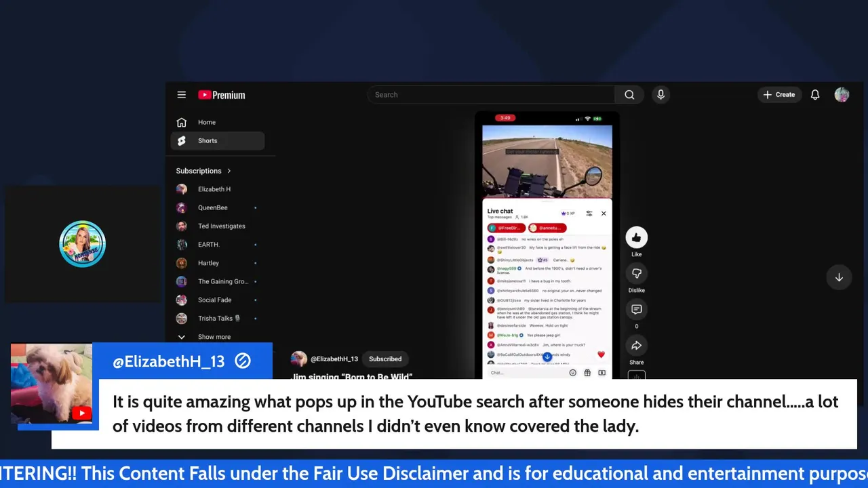Click the Like thumbs-up button
Image resolution: width=868 pixels, height=488 pixels.
click(x=636, y=237)
